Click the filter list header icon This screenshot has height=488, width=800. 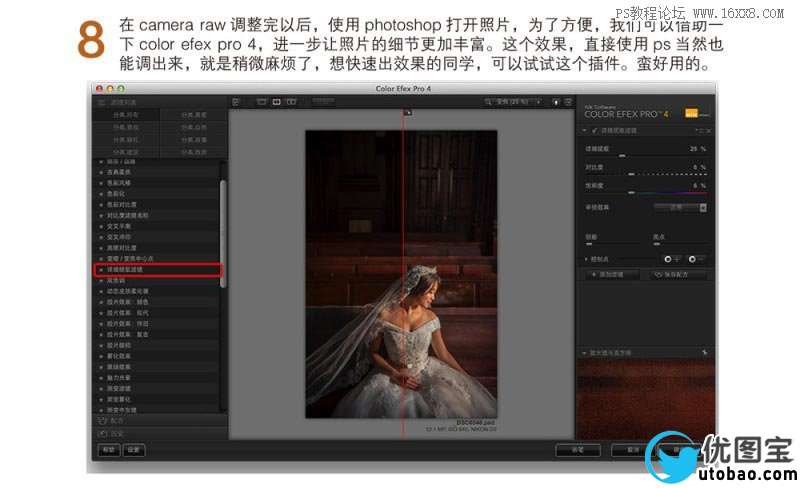[101, 102]
